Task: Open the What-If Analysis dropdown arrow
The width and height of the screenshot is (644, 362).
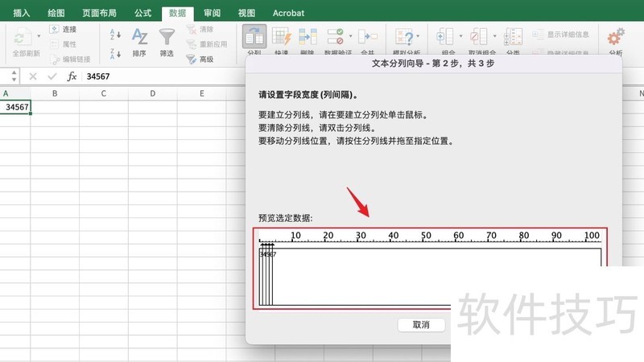Action: coord(418,36)
